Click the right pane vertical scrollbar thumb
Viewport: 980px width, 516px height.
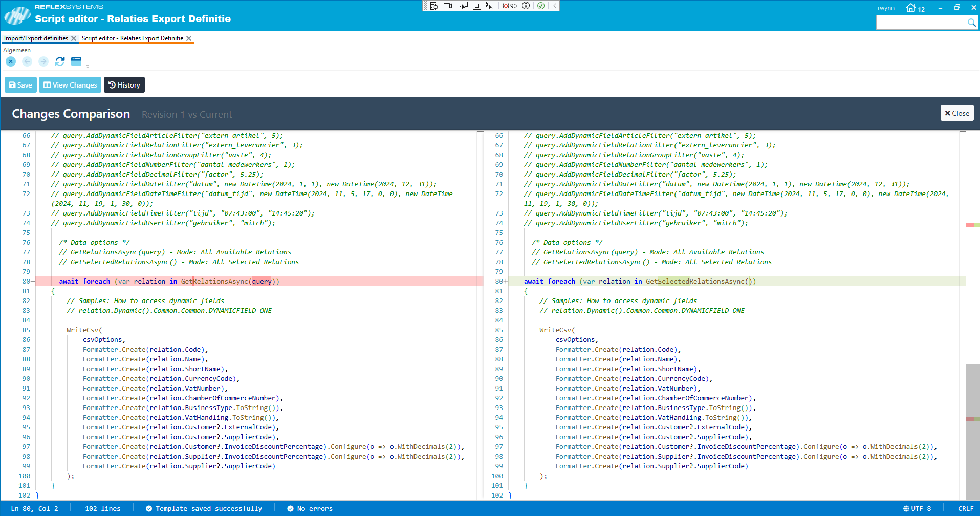pos(973,432)
